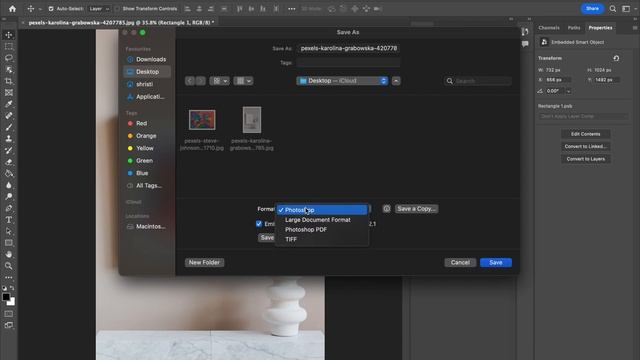Toggle the Auto-Select checkbox

tap(51, 9)
